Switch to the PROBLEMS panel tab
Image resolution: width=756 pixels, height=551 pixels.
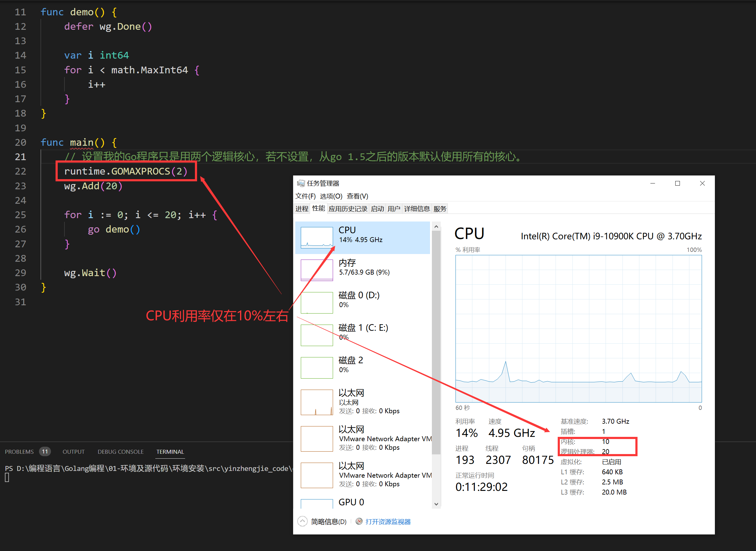click(x=19, y=452)
